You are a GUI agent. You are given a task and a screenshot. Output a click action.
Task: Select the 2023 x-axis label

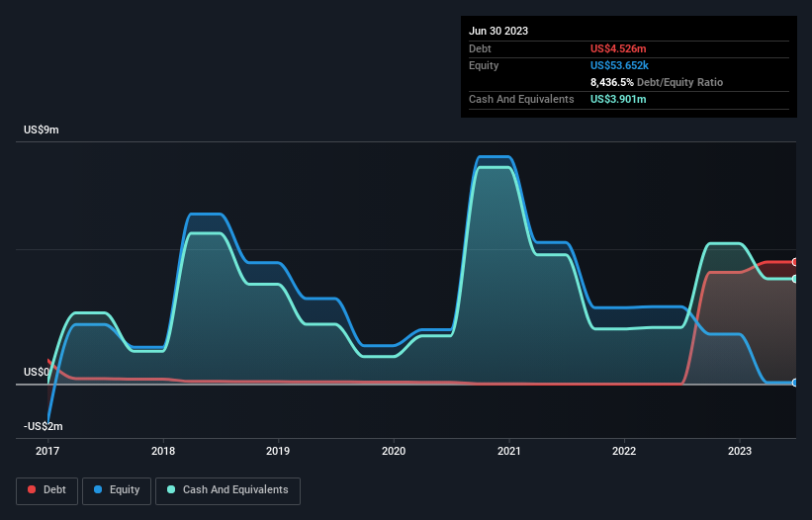740,451
